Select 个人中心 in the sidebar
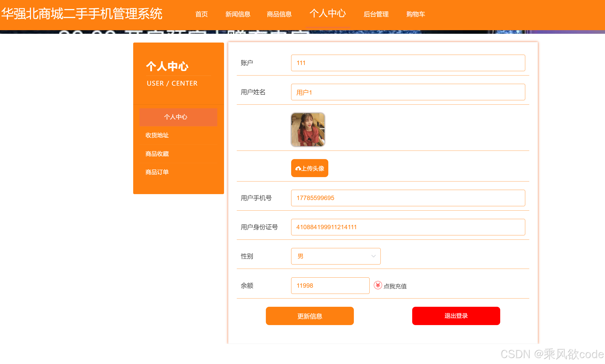The width and height of the screenshot is (605, 364). 178,117
